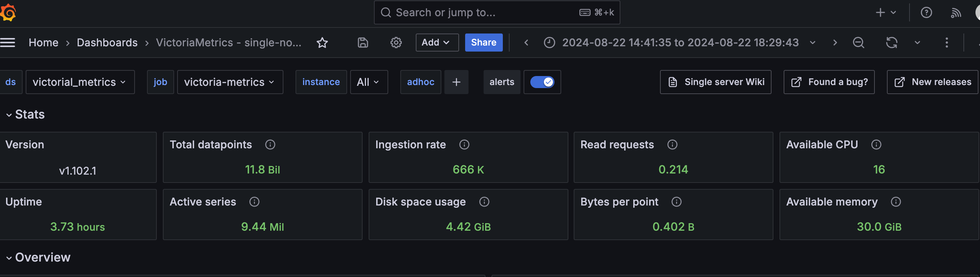The height and width of the screenshot is (277, 980).
Task: Open the Add dropdown menu
Action: [x=437, y=43]
